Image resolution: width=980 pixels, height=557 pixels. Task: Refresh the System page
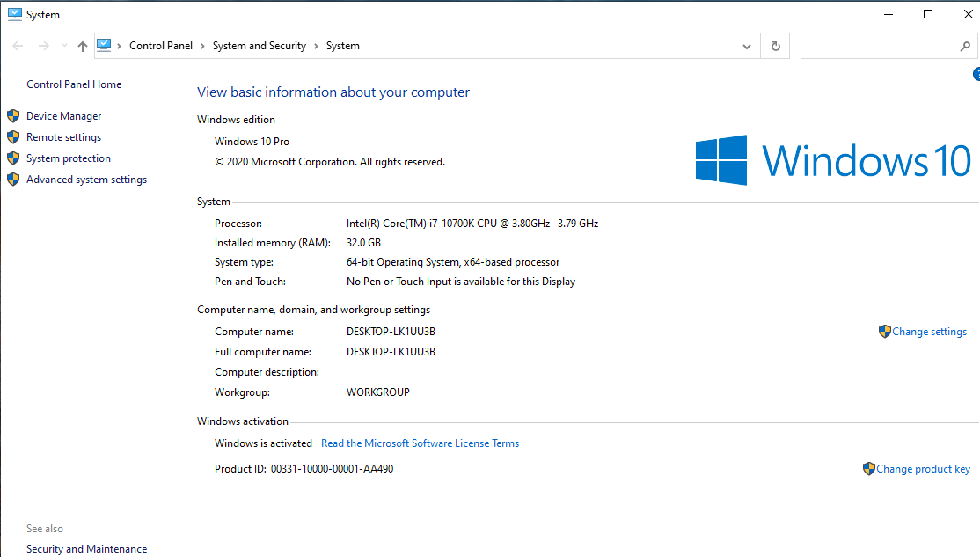(x=775, y=46)
